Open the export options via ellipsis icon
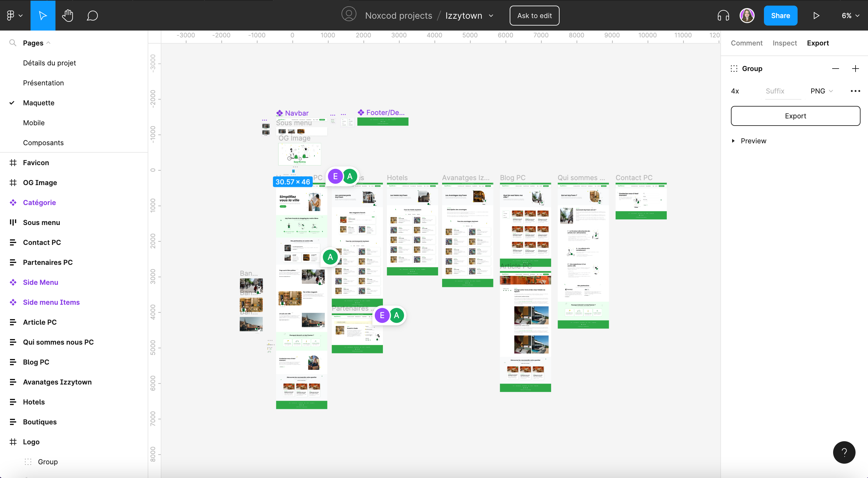Viewport: 868px width, 478px height. pos(855,91)
